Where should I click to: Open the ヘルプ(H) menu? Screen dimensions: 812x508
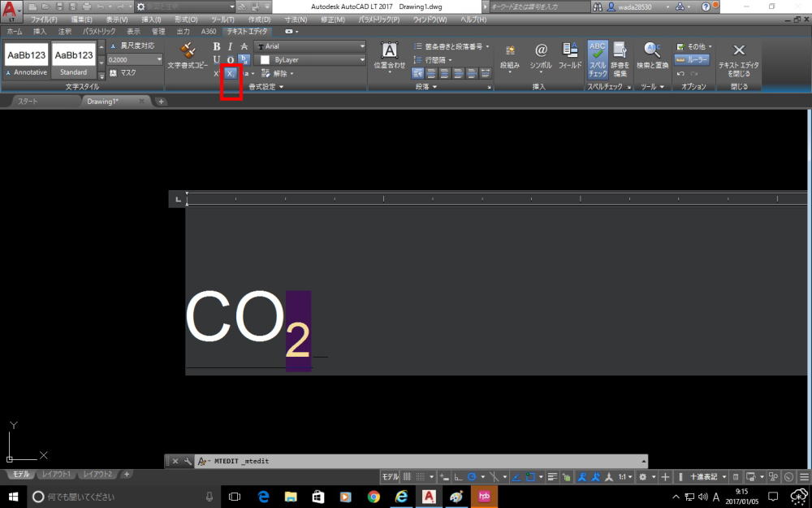473,20
